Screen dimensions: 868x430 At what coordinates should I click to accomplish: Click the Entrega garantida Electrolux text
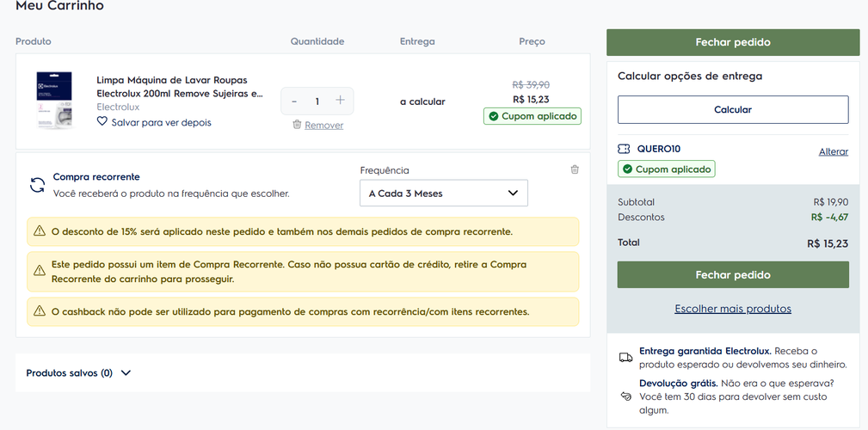(x=705, y=352)
